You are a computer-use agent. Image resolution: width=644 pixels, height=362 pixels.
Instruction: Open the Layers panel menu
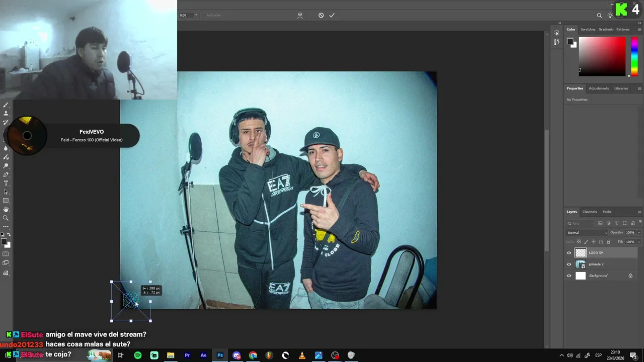point(639,212)
